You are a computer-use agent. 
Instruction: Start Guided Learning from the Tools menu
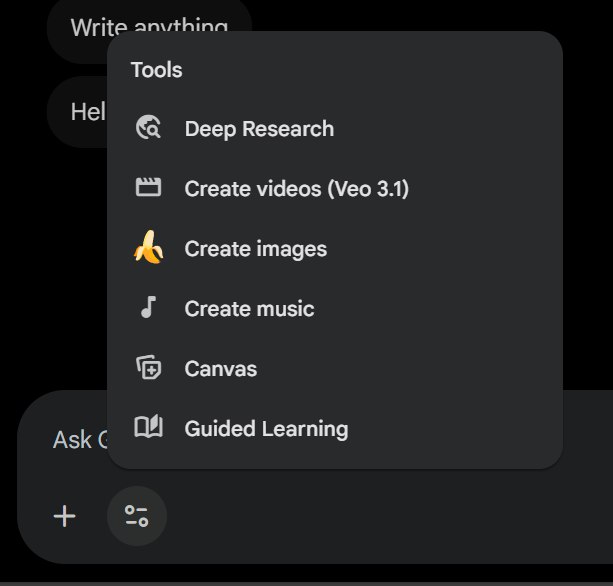click(x=266, y=429)
